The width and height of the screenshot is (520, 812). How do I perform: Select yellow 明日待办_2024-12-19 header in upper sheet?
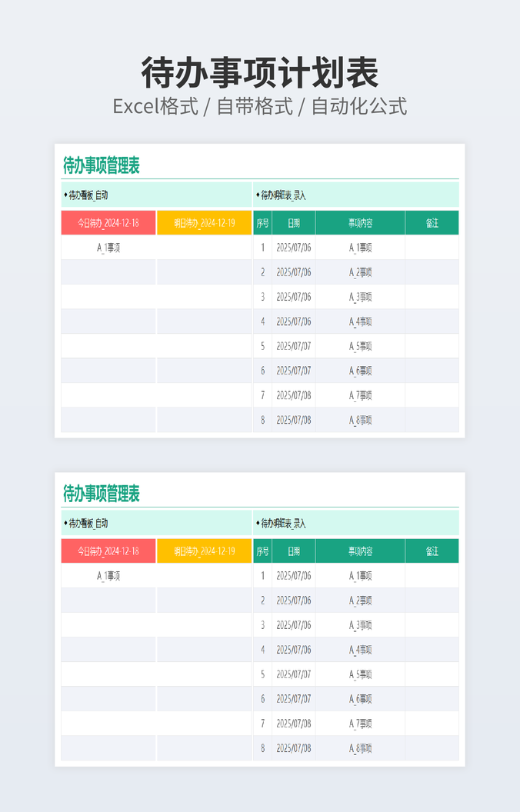coord(204,223)
